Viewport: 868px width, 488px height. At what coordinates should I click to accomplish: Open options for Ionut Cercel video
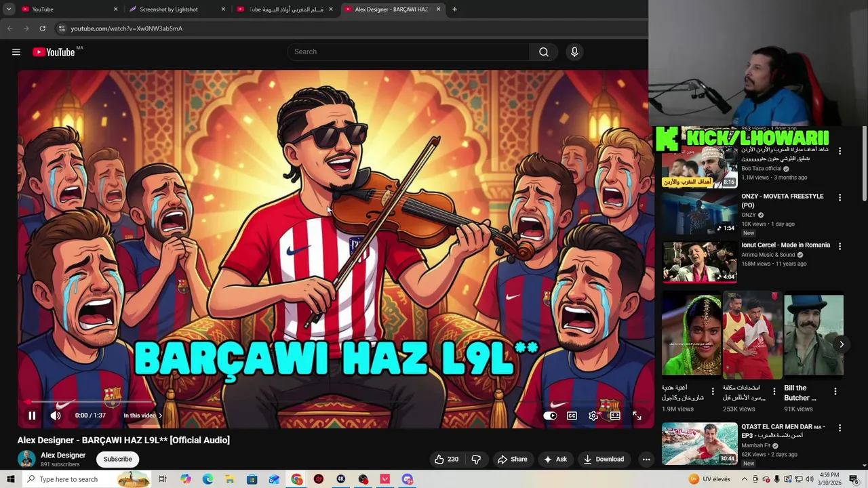click(x=840, y=246)
